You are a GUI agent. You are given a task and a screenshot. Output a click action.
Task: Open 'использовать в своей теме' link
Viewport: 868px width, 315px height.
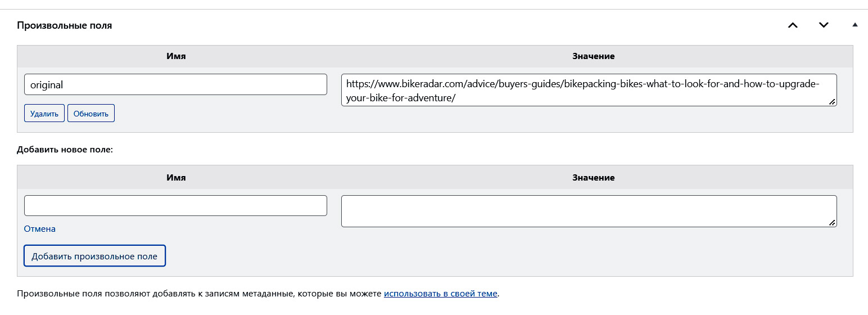pos(440,294)
